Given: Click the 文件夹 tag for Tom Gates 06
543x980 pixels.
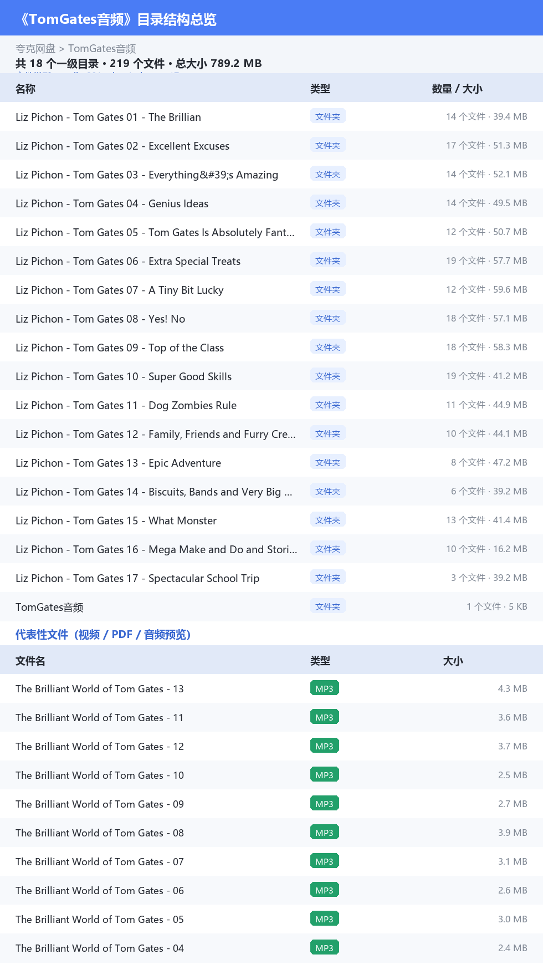Looking at the screenshot, I should [328, 261].
